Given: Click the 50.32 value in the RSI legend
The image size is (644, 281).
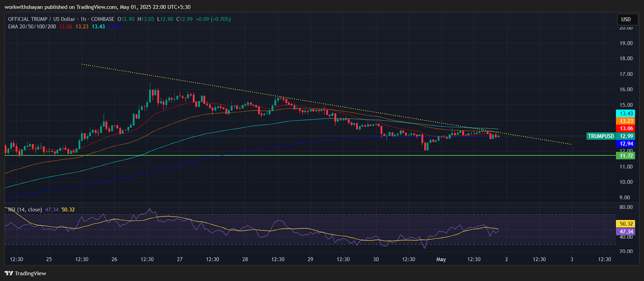Looking at the screenshot, I should [x=68, y=209].
